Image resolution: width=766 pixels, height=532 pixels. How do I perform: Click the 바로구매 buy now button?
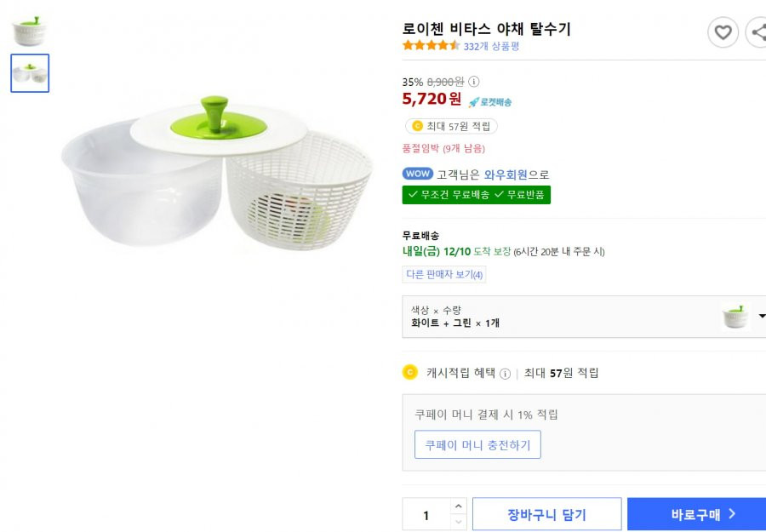point(696,514)
